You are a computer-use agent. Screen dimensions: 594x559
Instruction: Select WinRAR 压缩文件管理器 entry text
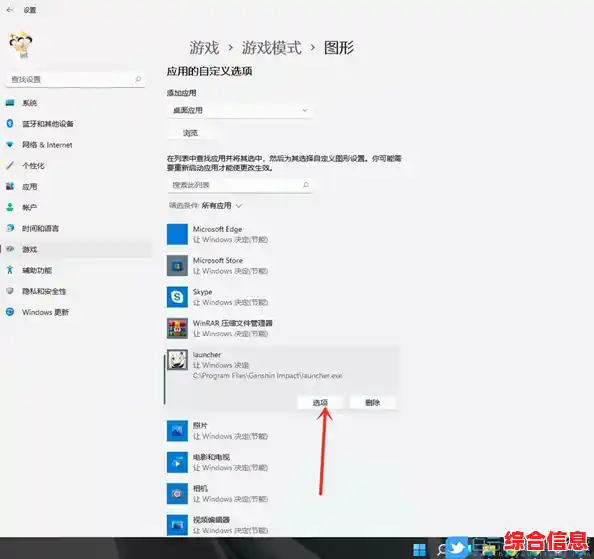[x=233, y=323]
